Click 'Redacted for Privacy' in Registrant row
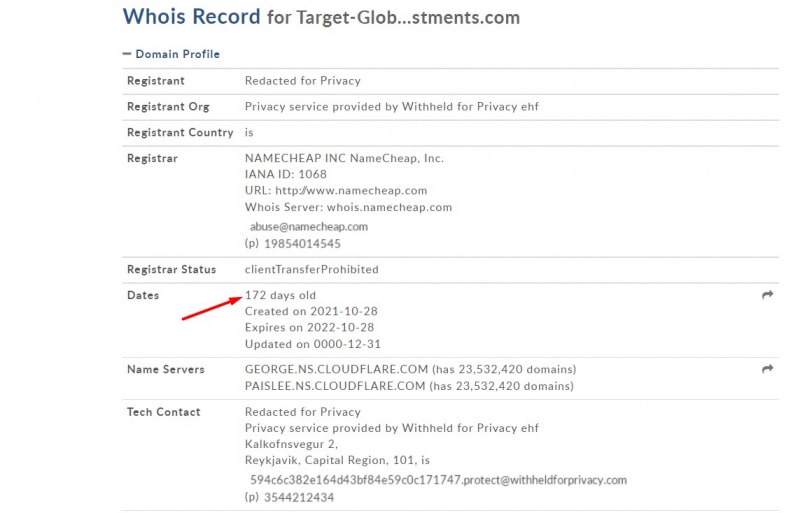This screenshot has width=800, height=513. pyautogui.click(x=303, y=81)
